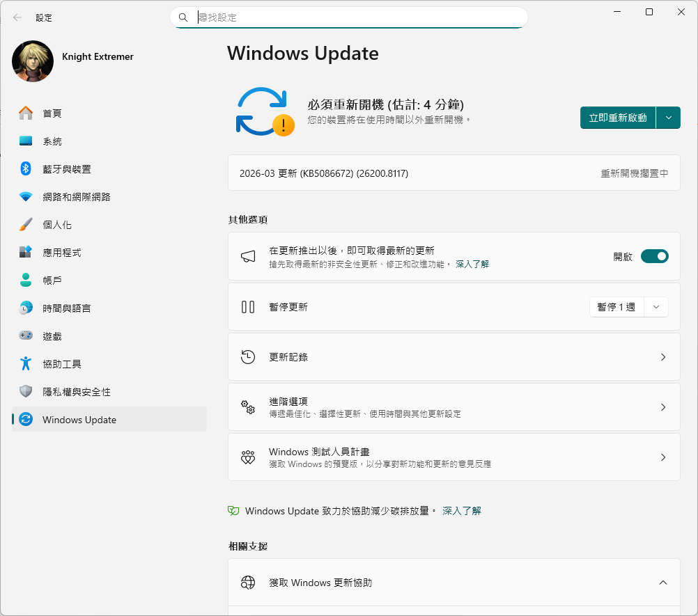This screenshot has width=698, height=616.
Task: Click the Bluetooth icon for 藍牙與裝置
Action: coord(26,168)
